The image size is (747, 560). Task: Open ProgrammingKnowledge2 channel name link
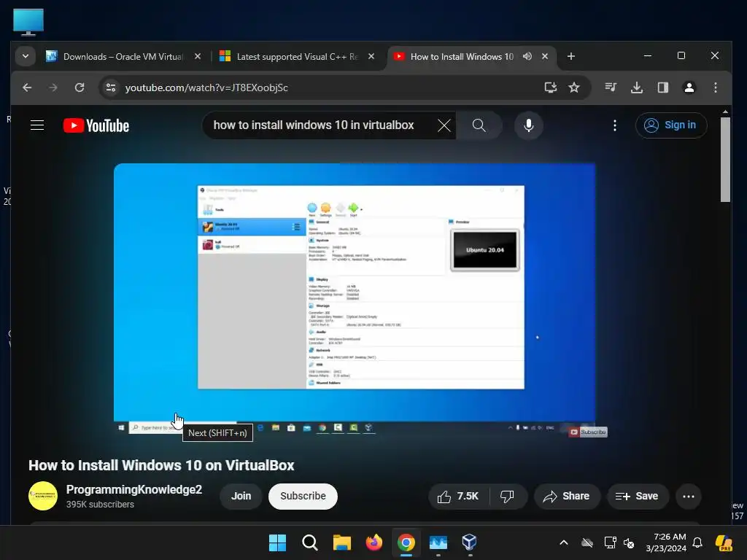point(134,489)
